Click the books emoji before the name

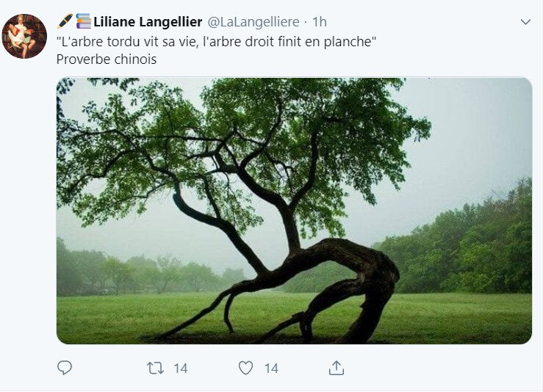(x=84, y=21)
